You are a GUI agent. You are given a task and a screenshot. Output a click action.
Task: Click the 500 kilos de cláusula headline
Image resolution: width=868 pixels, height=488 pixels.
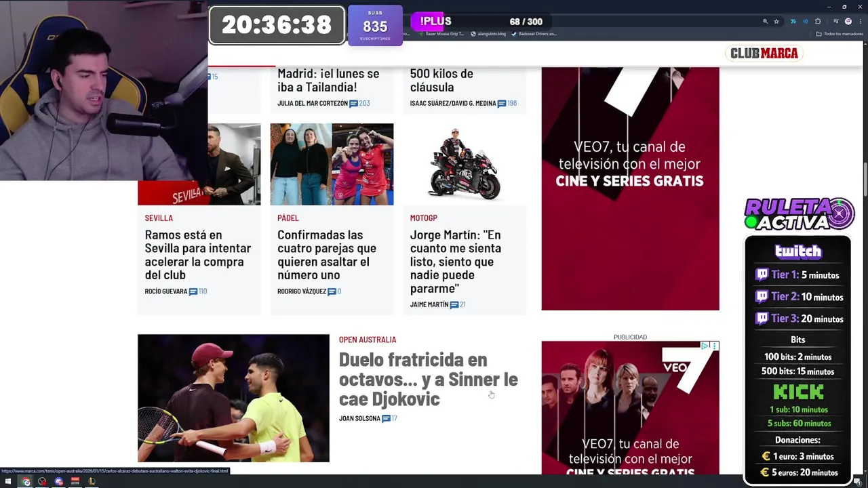point(441,80)
